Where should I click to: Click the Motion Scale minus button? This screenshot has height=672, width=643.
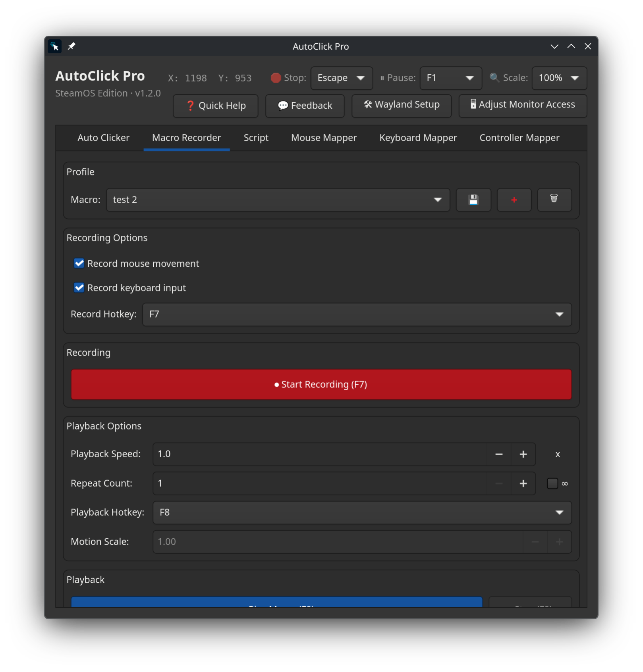(x=535, y=542)
